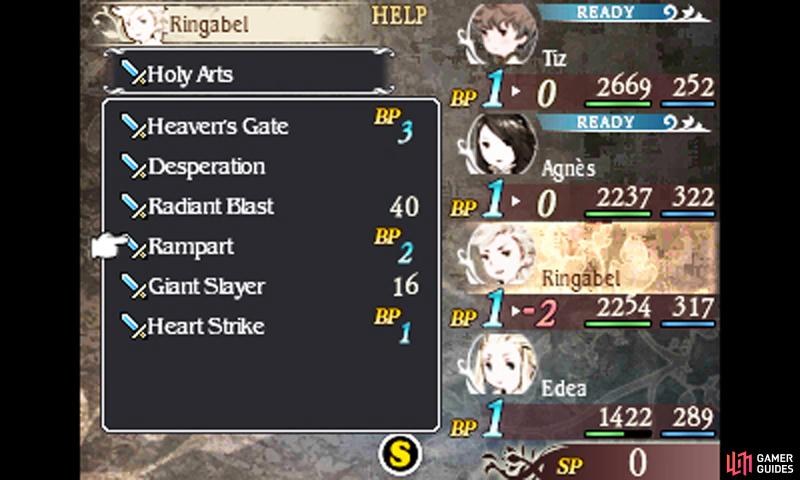
Task: Click the sword icon next to Heart Strike
Action: [134, 326]
